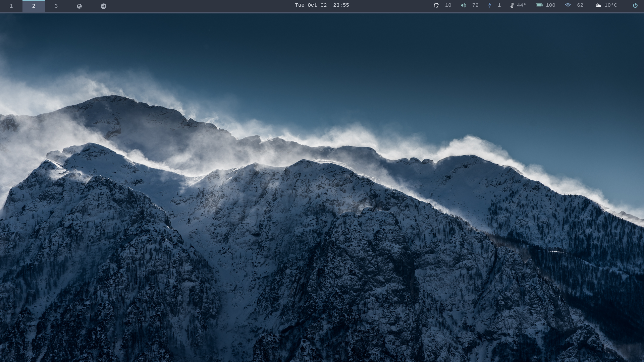Toggle the Wi-Fi signal icon

click(568, 5)
